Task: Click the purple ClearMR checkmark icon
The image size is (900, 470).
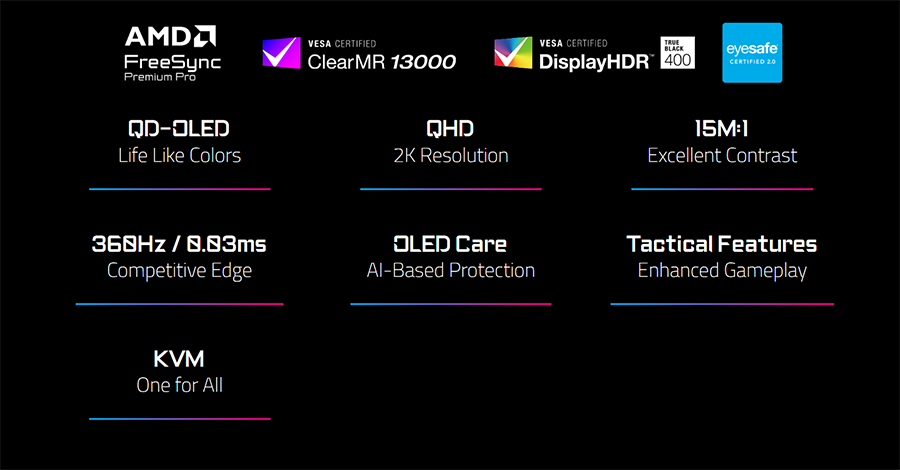Action: point(280,53)
